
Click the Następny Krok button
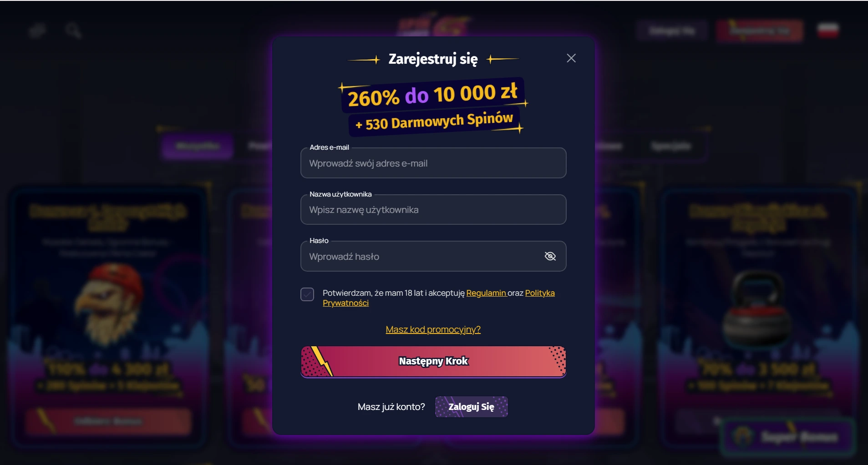click(433, 361)
